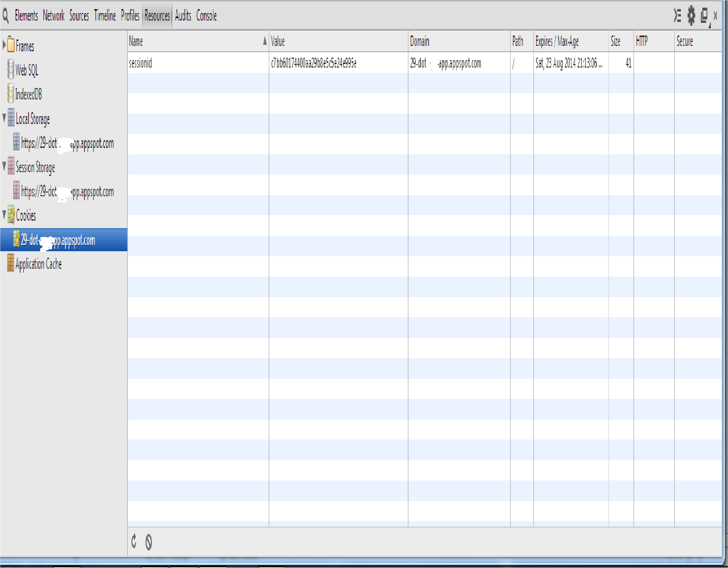Open Application Cache item
The height and width of the screenshot is (568, 728).
click(x=38, y=264)
